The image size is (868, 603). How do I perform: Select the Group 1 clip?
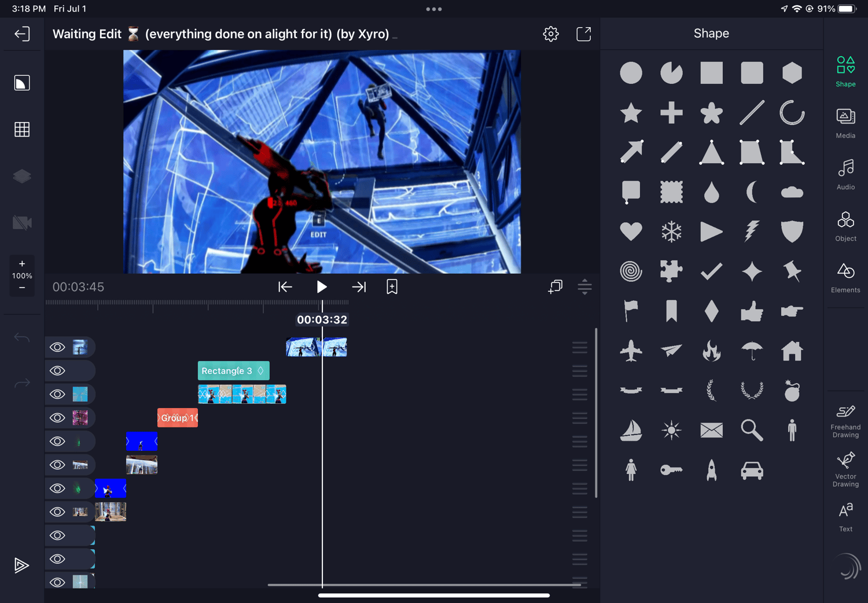tap(178, 418)
